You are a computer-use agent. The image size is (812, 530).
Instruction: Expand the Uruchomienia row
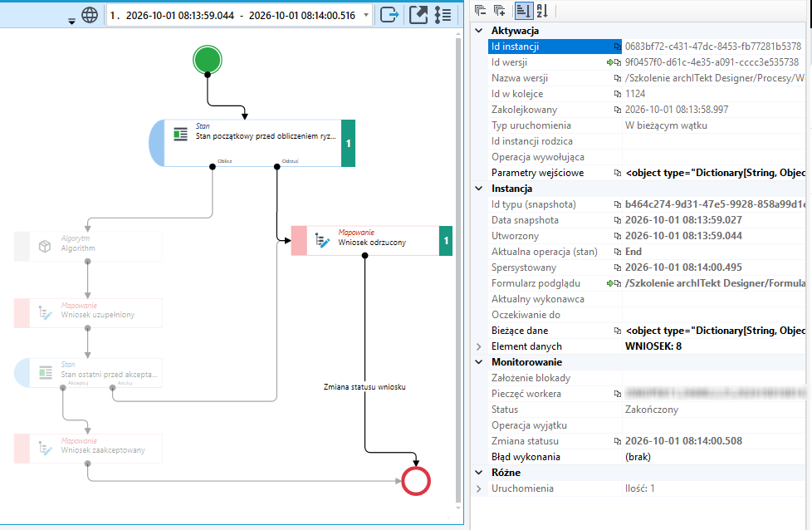[479, 488]
